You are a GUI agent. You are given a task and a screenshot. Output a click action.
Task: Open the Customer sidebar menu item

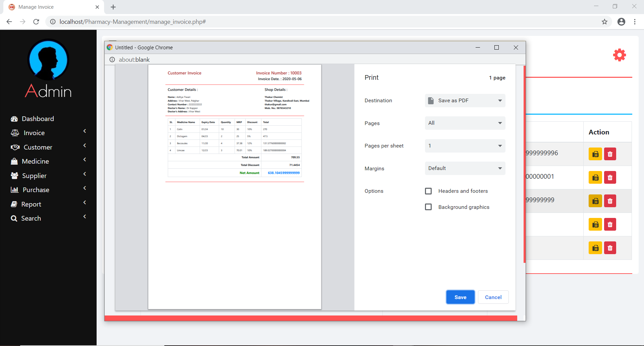[48, 147]
